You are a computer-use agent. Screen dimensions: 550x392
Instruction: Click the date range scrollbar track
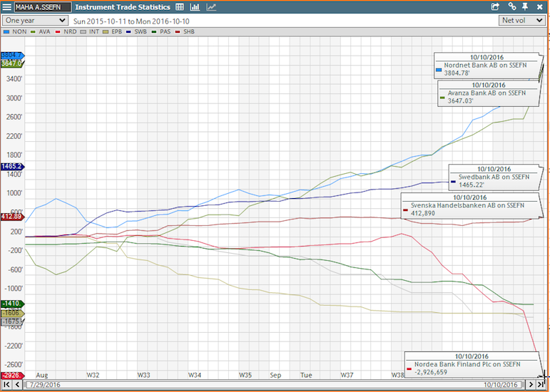[275, 384]
